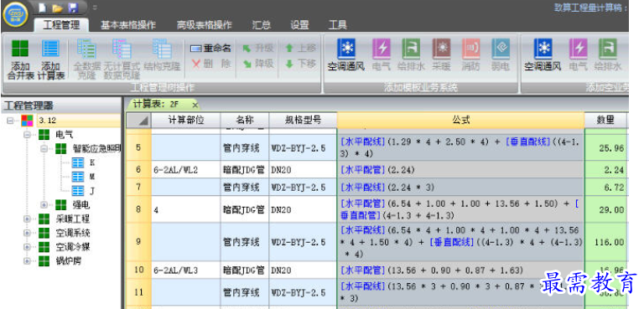Expand the 采暖工程 tree node
The image size is (644, 309).
click(27, 219)
